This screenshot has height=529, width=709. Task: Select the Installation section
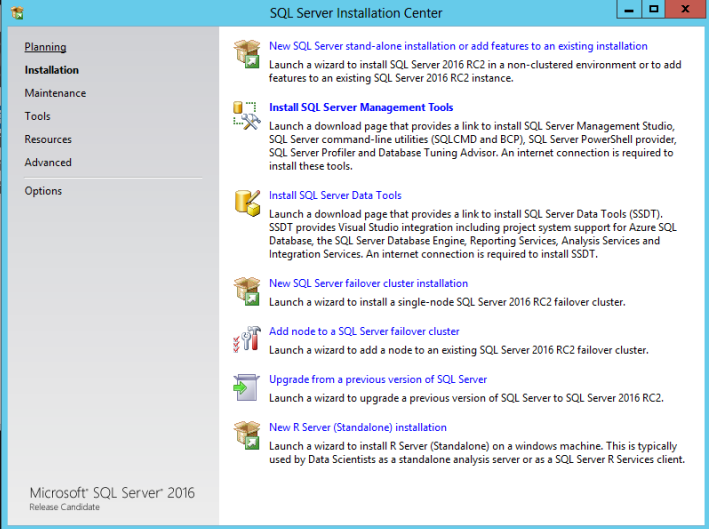pyautogui.click(x=52, y=70)
